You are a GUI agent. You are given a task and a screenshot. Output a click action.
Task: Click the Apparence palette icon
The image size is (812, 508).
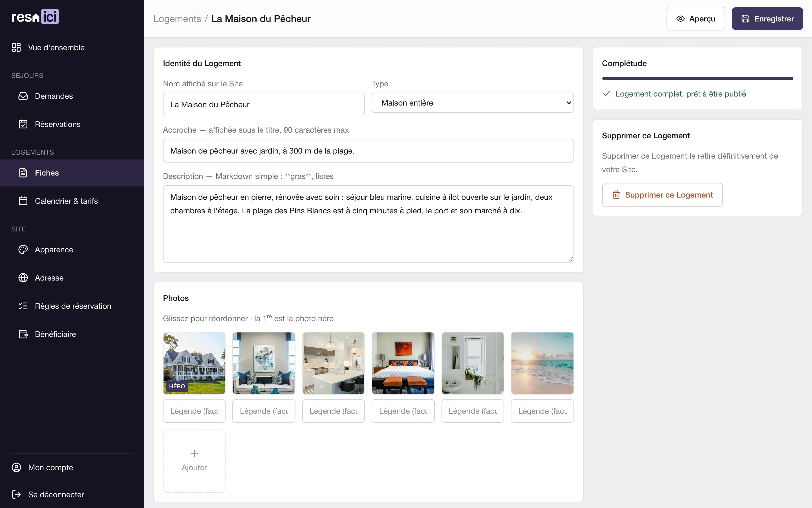pyautogui.click(x=23, y=250)
